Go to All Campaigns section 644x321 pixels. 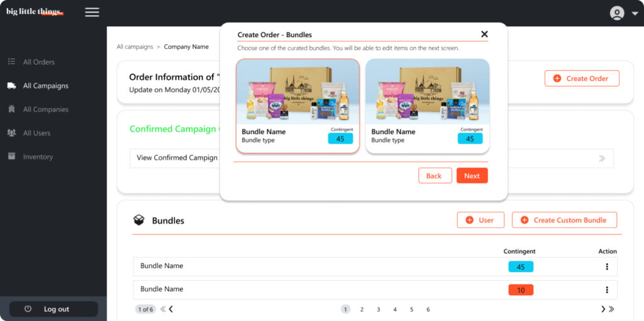point(45,86)
